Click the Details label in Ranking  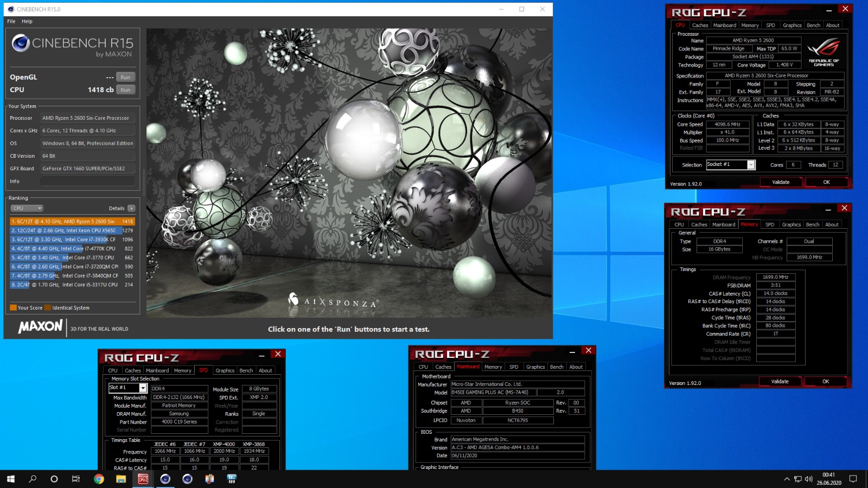[117, 208]
